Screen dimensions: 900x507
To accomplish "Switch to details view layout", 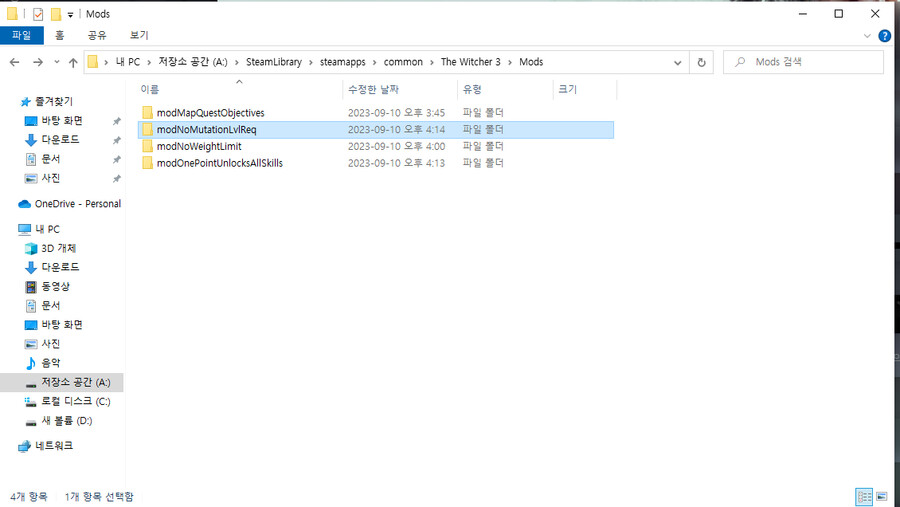I will [x=864, y=496].
